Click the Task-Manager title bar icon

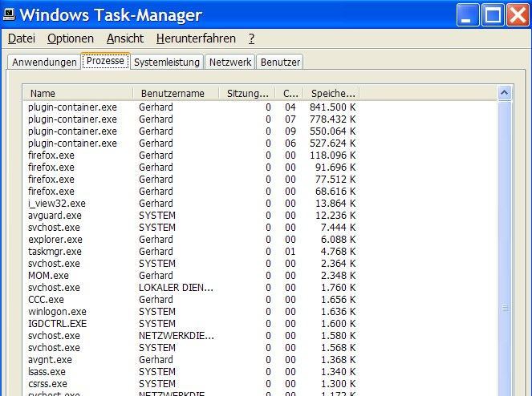point(9,14)
